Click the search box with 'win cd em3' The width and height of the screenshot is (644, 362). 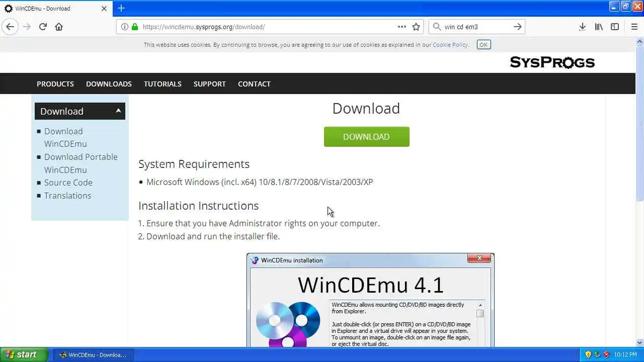(476, 27)
